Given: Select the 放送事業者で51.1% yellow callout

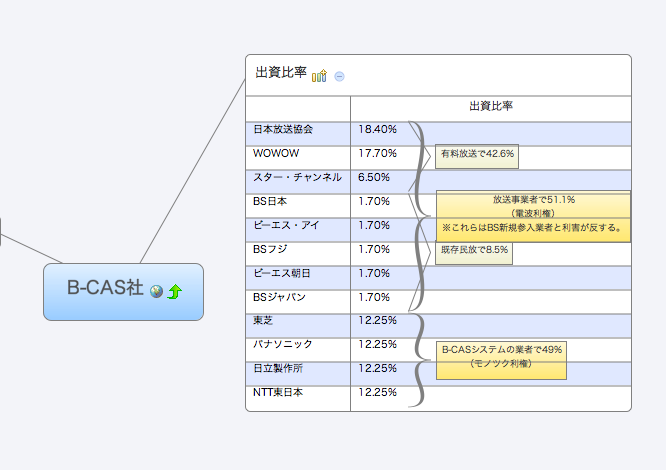Looking at the screenshot, I should [x=533, y=216].
